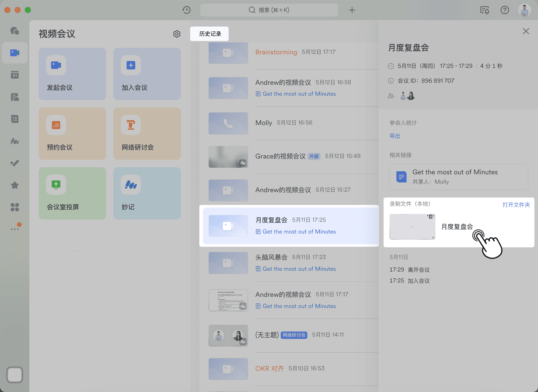Click the 月度复盘会 list thumbnail
538x392 pixels.
[228, 226]
